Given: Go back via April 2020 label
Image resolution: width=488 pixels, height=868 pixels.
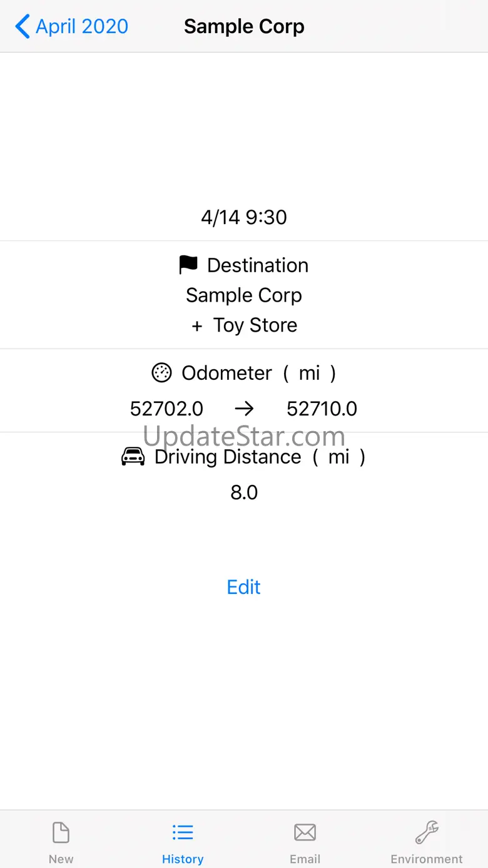Looking at the screenshot, I should 82,27.
